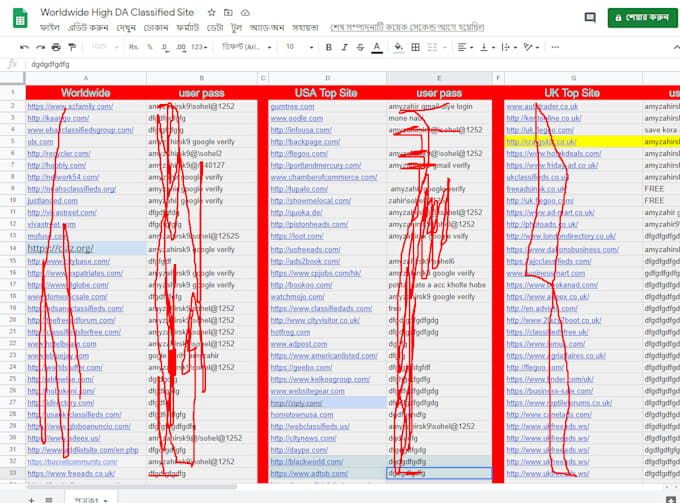The image size is (680, 503).
Task: Open more toolbar options (three dots)
Action: coord(555,47)
